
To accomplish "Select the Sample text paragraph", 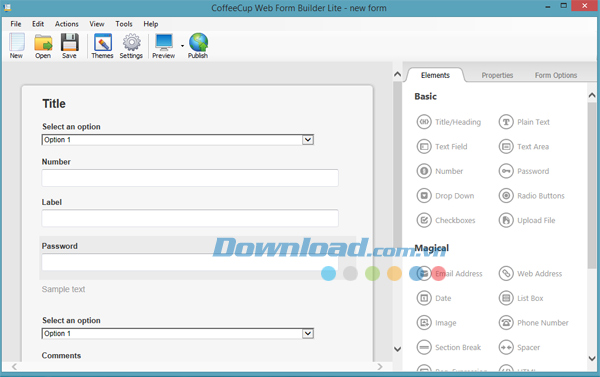I will point(64,289).
